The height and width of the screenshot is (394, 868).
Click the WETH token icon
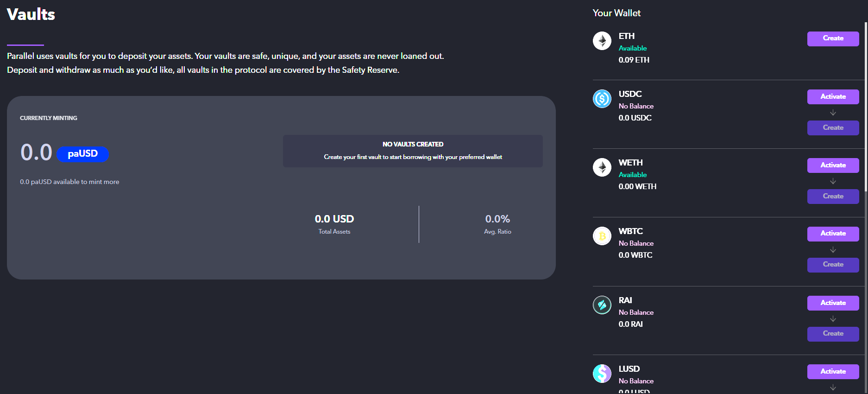tap(602, 167)
